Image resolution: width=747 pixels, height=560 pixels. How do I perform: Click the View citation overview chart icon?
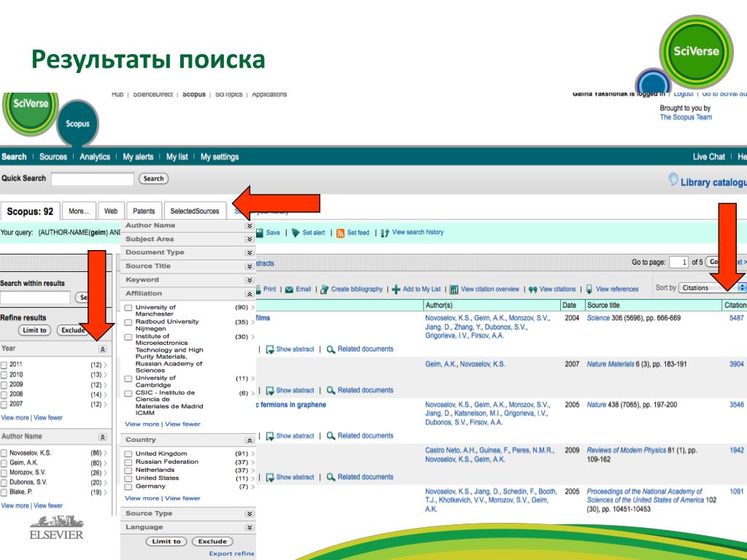tap(454, 289)
